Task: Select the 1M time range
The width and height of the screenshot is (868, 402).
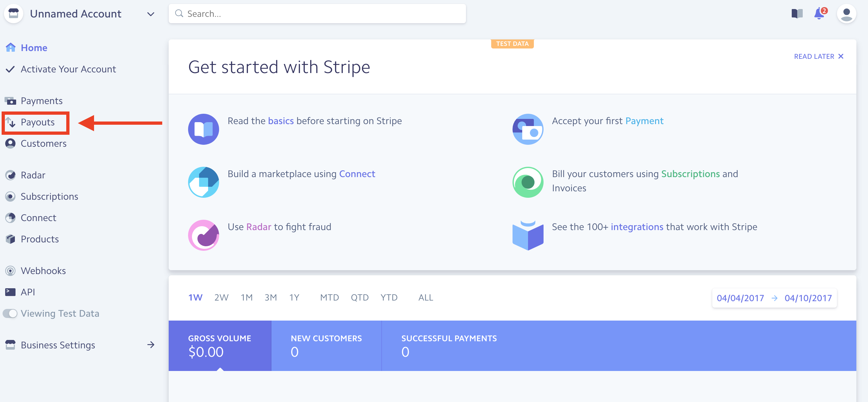Action: click(x=246, y=298)
